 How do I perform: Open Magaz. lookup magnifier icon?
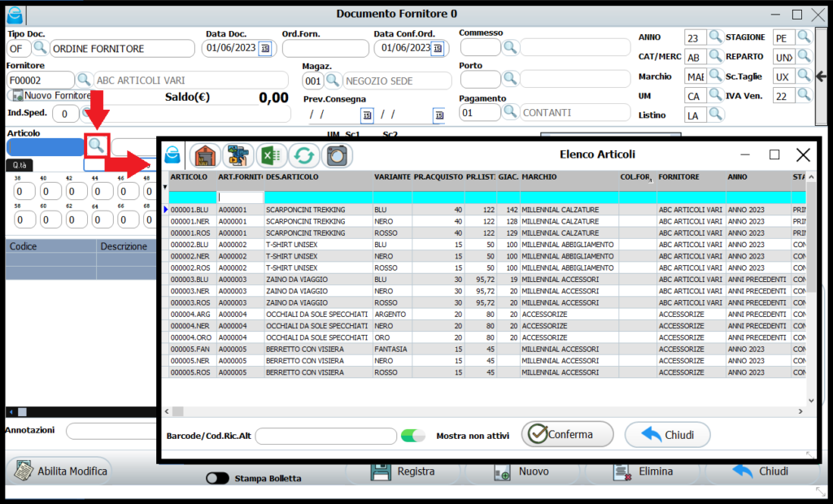point(333,80)
